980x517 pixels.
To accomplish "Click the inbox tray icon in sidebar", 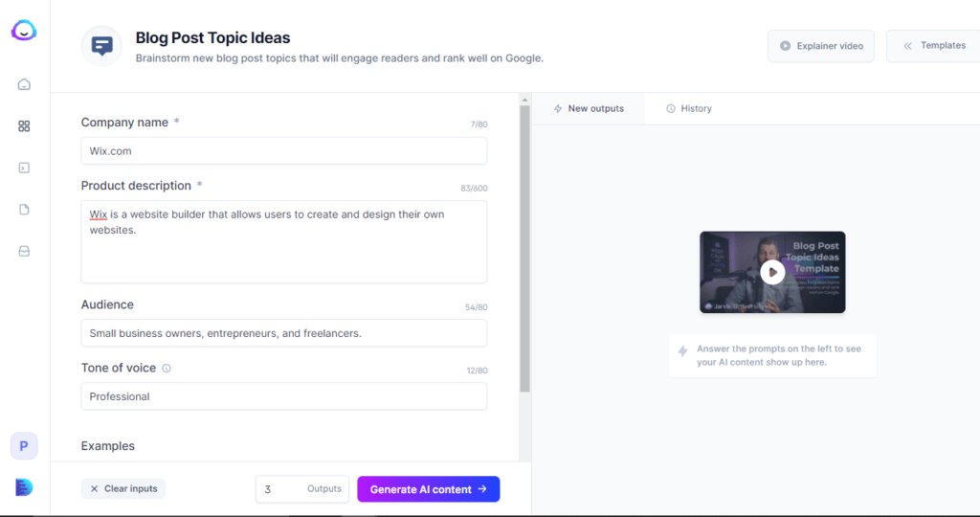I will [24, 252].
